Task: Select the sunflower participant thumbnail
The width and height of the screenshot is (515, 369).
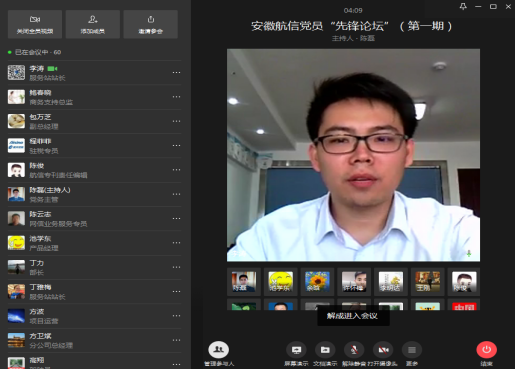Action: tap(317, 282)
